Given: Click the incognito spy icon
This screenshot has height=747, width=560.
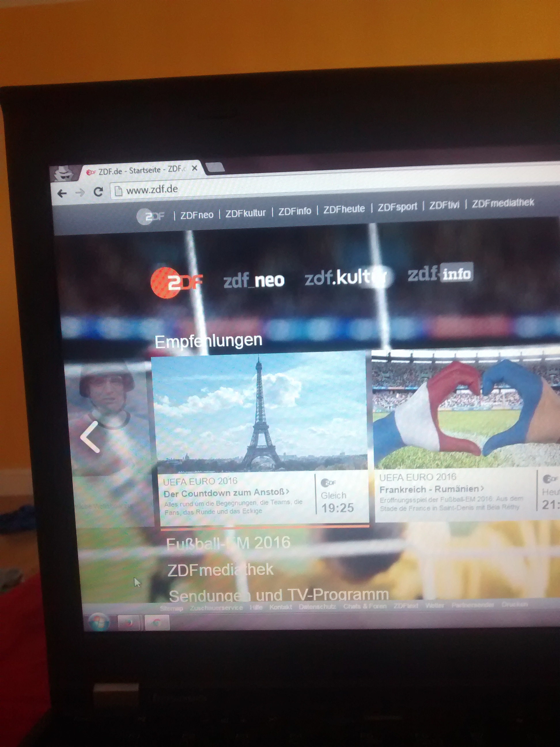Looking at the screenshot, I should [64, 173].
